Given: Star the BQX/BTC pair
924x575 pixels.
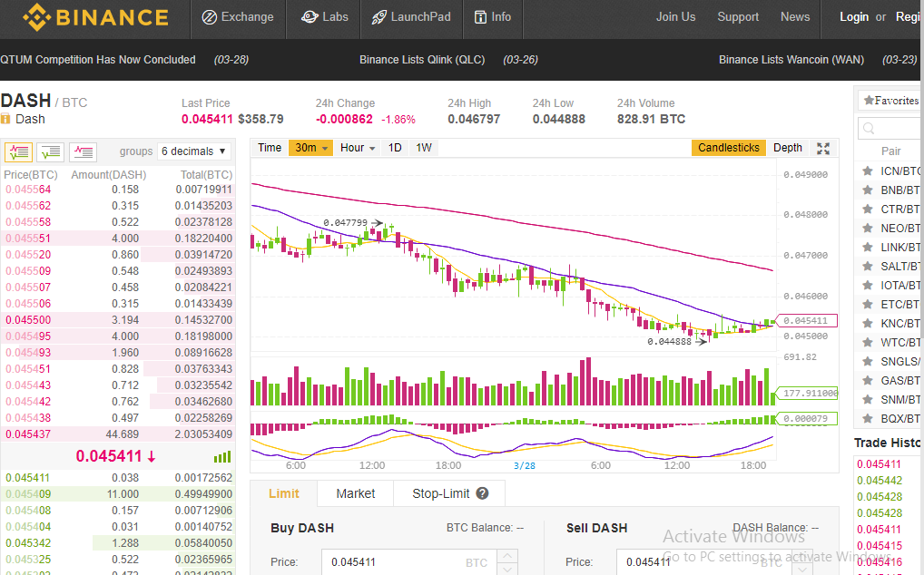Looking at the screenshot, I should point(868,418).
